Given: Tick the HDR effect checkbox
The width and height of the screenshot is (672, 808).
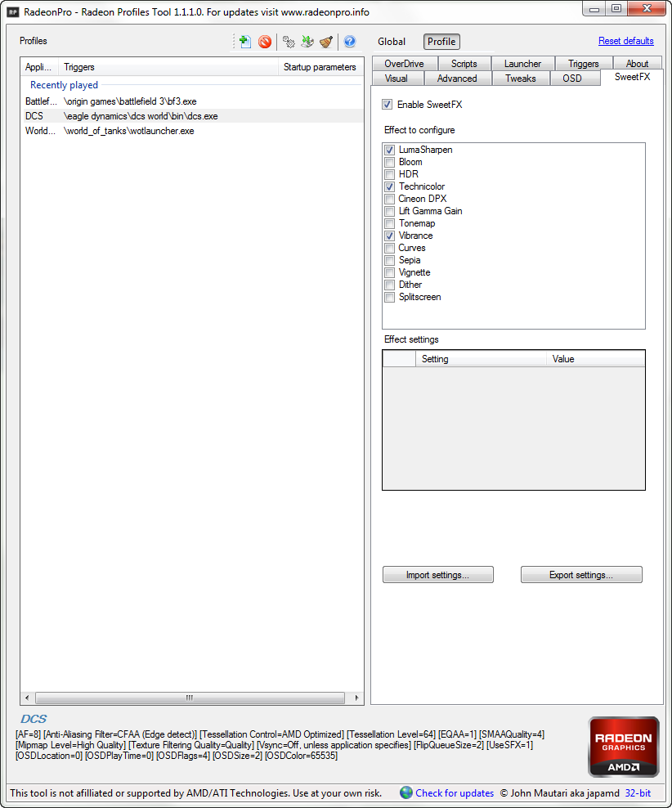Looking at the screenshot, I should tap(389, 174).
